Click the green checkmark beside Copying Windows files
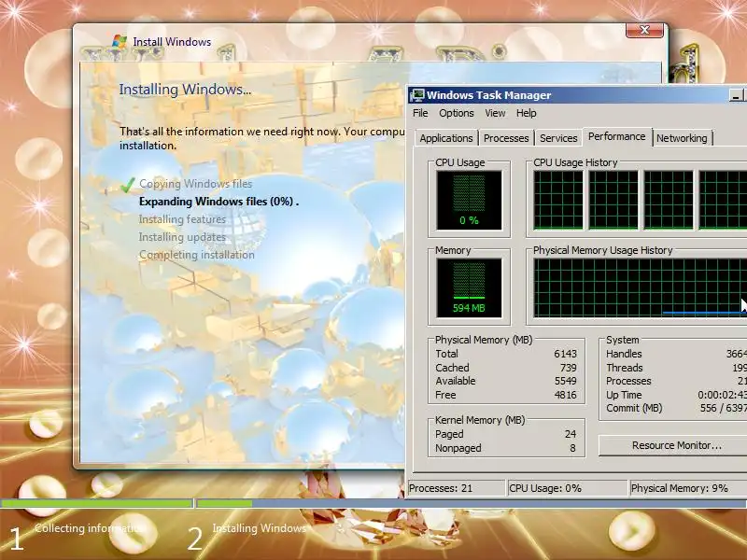 (127, 185)
